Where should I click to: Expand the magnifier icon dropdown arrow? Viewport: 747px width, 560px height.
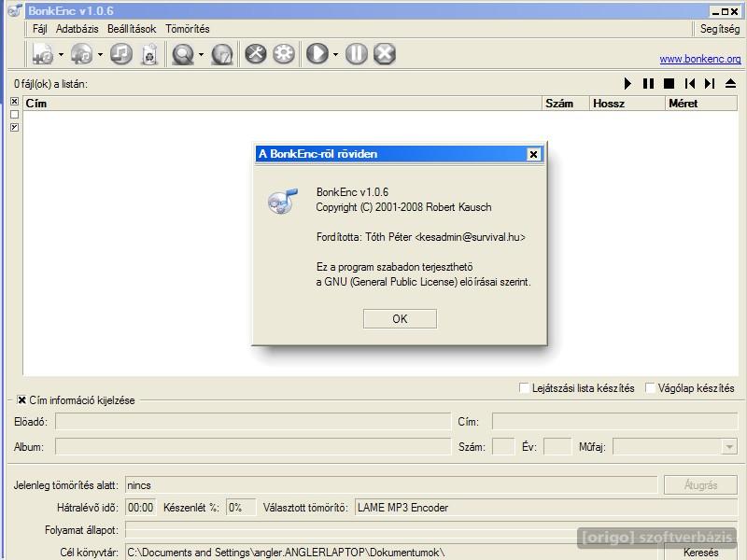pyautogui.click(x=201, y=55)
